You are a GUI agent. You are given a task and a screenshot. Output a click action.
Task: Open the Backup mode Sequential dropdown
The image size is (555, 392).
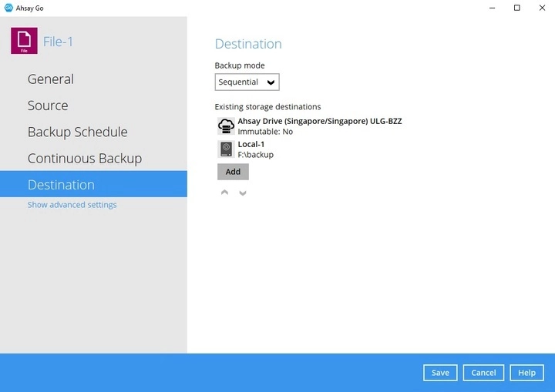247,82
